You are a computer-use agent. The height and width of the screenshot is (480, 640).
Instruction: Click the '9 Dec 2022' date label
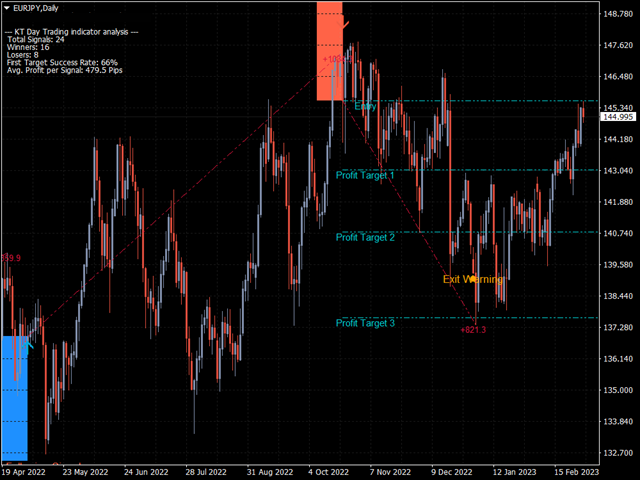coord(452,472)
